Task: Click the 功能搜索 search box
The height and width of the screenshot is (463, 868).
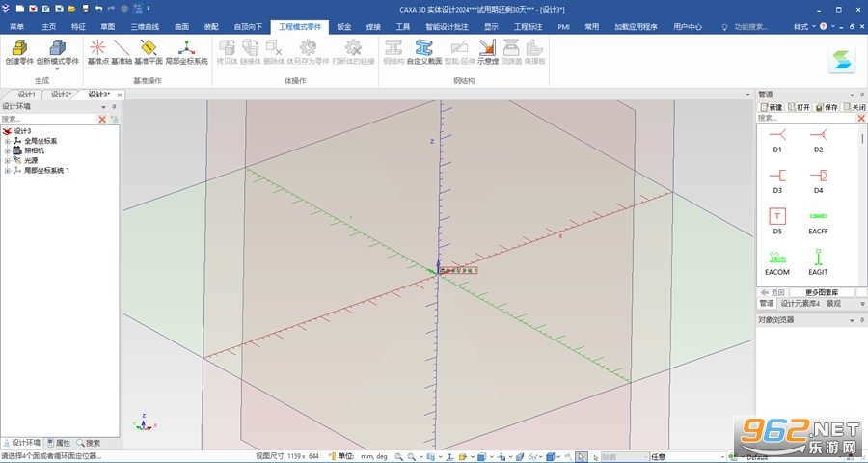Action: tap(750, 27)
